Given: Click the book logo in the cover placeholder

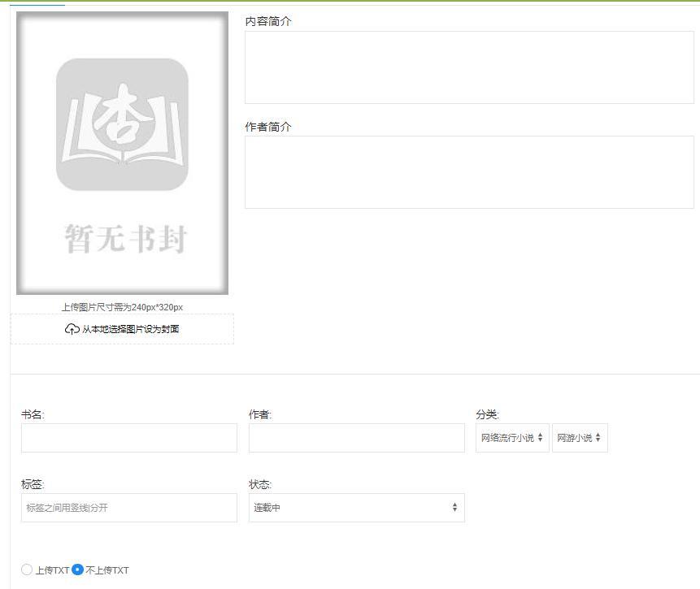Looking at the screenshot, I should [122, 124].
